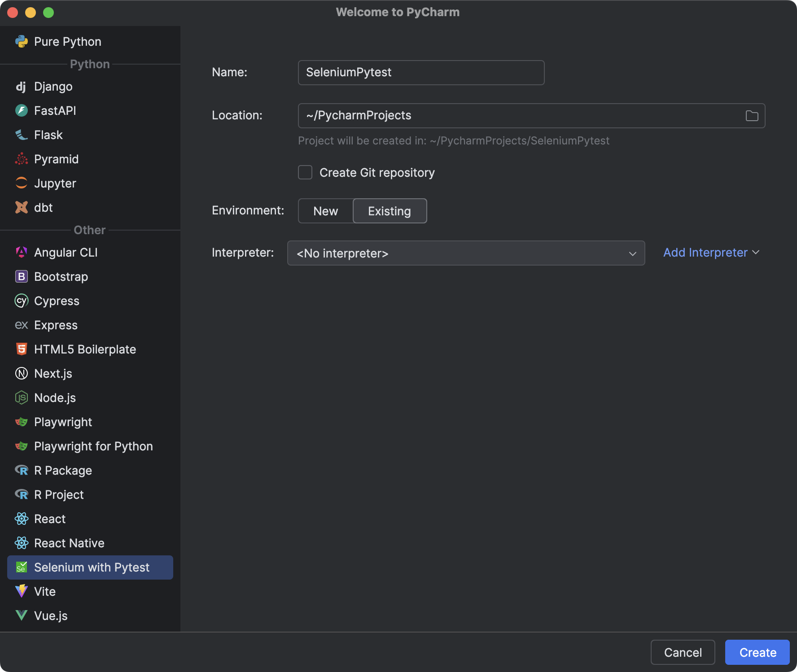The width and height of the screenshot is (797, 672).
Task: Select the Angular CLI icon
Action: coord(21,252)
